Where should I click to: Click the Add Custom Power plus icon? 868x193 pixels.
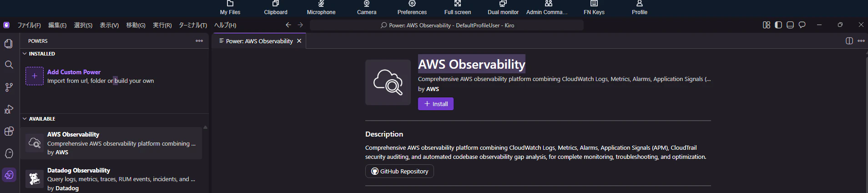(35, 76)
